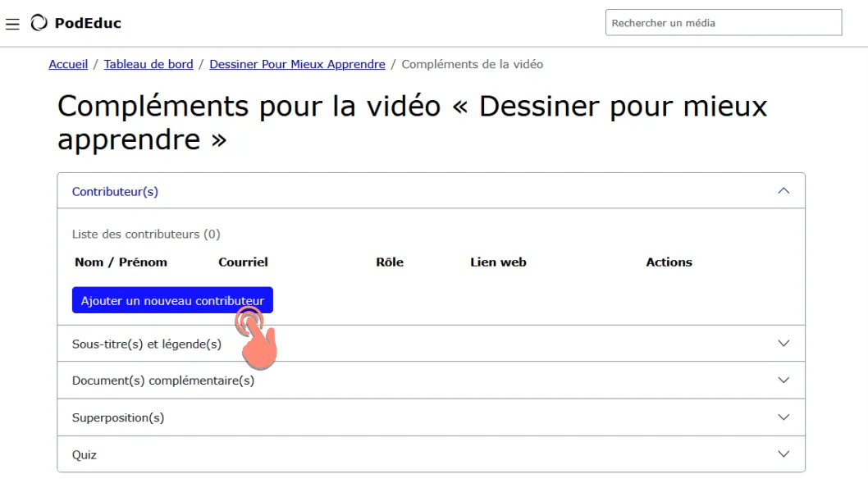Viewport: 868px width, 488px height.
Task: Expand Sous-titre(s) et légende(s) section
Action: pyautogui.click(x=431, y=344)
